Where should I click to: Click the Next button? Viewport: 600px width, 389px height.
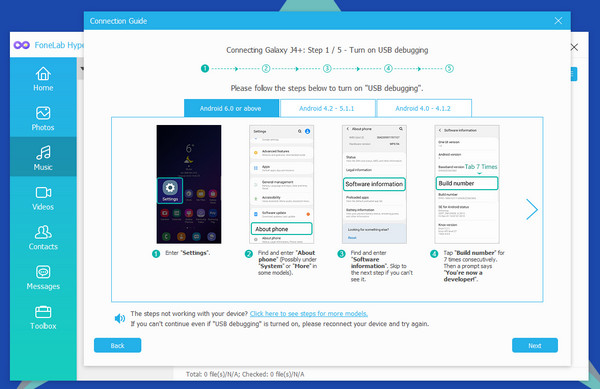(x=535, y=345)
